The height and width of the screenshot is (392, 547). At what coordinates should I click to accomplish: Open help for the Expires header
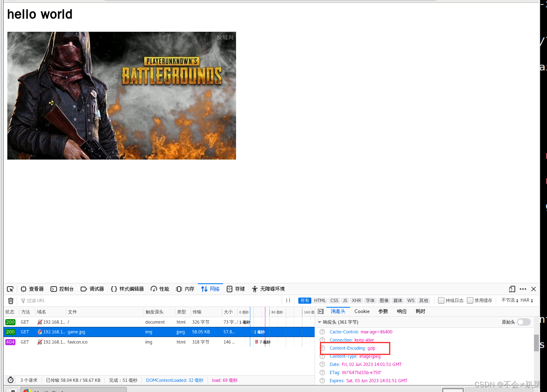(x=322, y=381)
